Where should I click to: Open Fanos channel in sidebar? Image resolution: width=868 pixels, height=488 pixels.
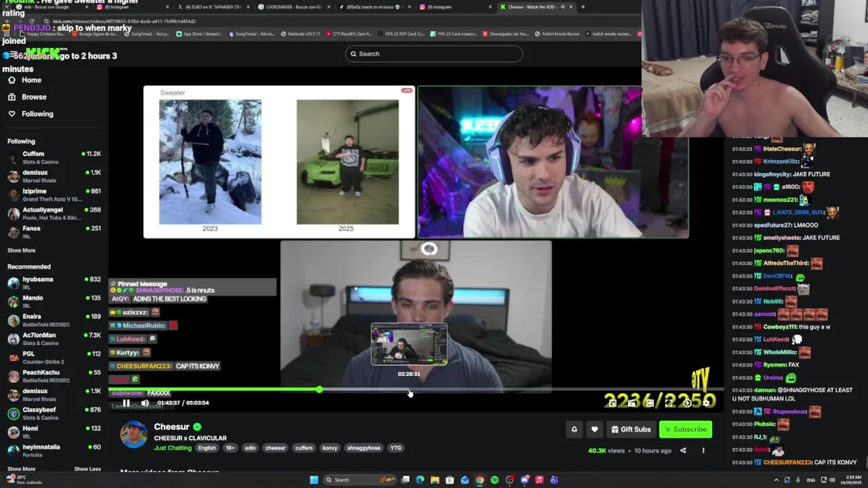[54, 231]
